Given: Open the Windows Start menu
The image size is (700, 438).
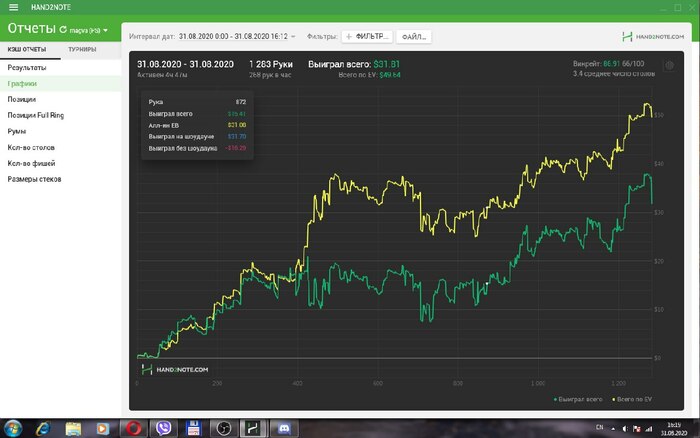Looking at the screenshot, I should [x=12, y=429].
